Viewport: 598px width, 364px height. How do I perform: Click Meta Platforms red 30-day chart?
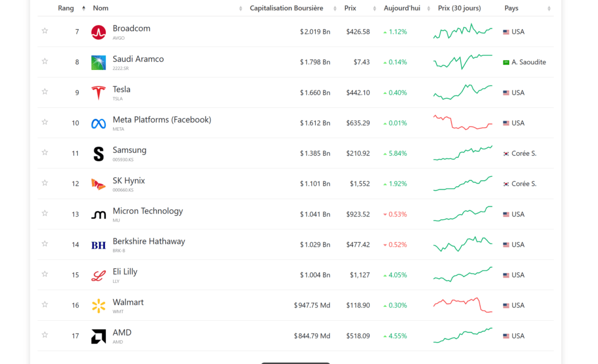[463, 123]
